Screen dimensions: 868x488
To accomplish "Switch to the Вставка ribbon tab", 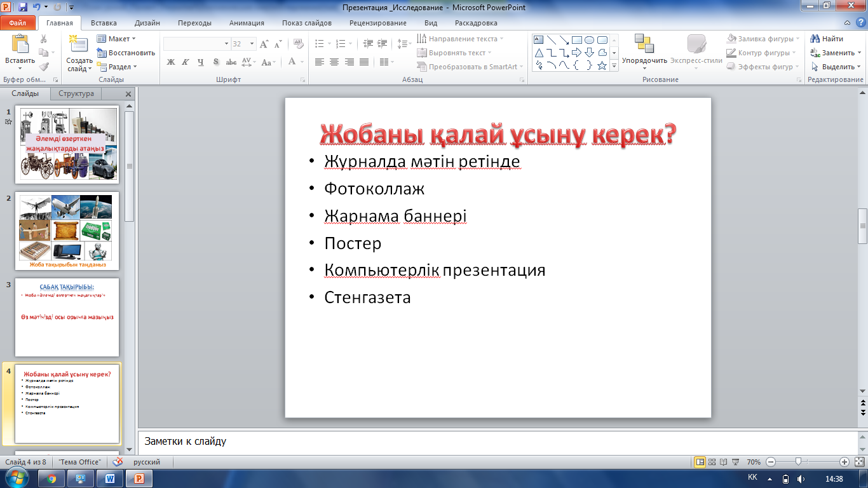I will (104, 23).
